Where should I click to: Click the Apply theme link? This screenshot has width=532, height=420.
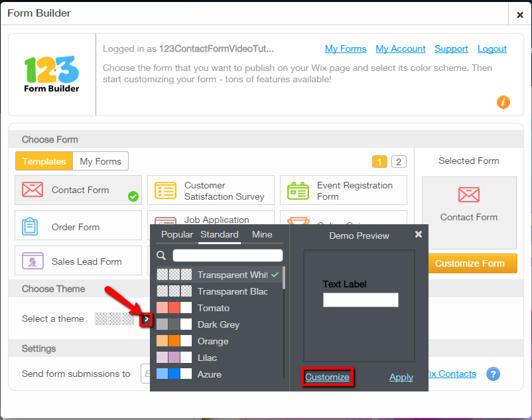click(x=401, y=377)
